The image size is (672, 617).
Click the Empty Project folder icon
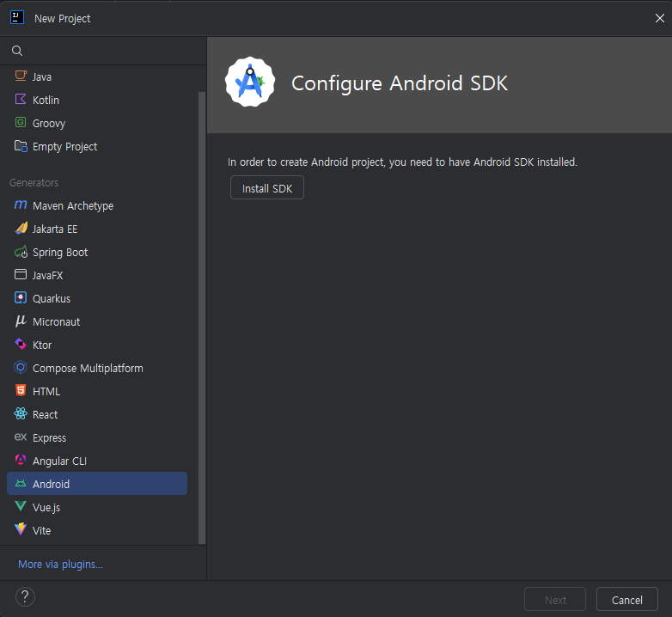coord(21,146)
